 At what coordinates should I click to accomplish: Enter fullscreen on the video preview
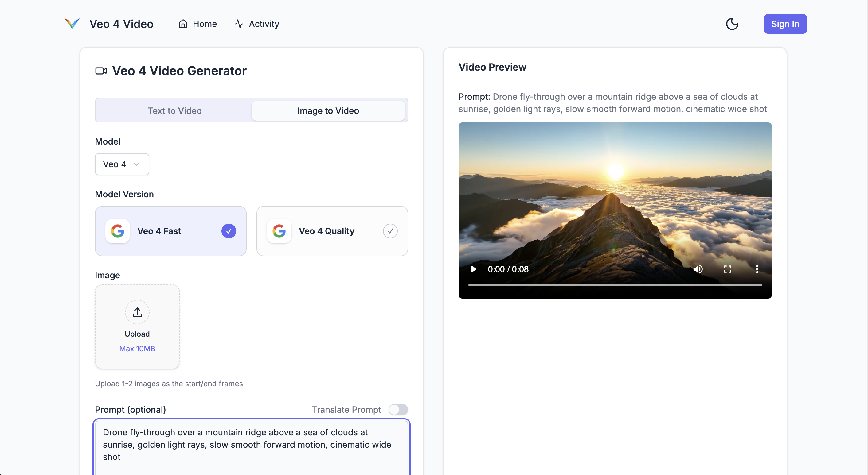coord(728,269)
